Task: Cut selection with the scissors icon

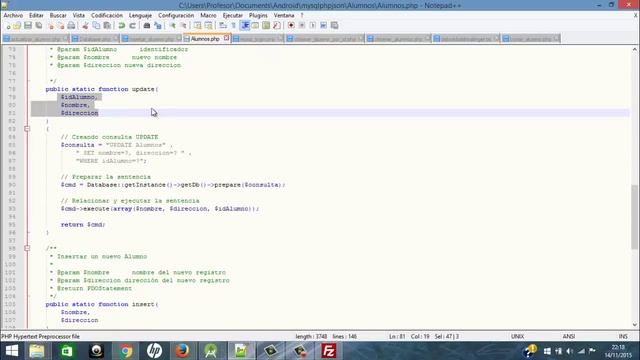Action: (x=85, y=26)
